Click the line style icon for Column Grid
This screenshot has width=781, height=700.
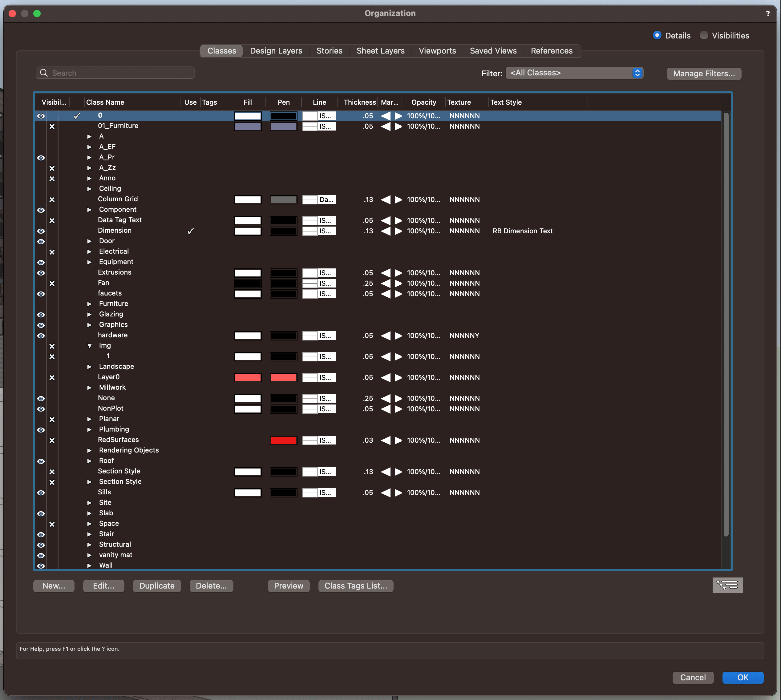click(x=310, y=199)
